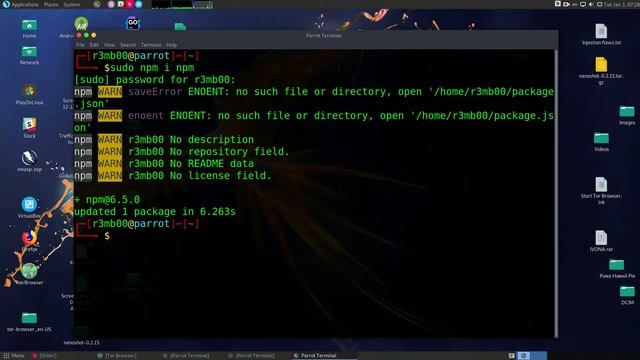
Task: Click the light blue round launcher in top panel
Action: [139, 4]
